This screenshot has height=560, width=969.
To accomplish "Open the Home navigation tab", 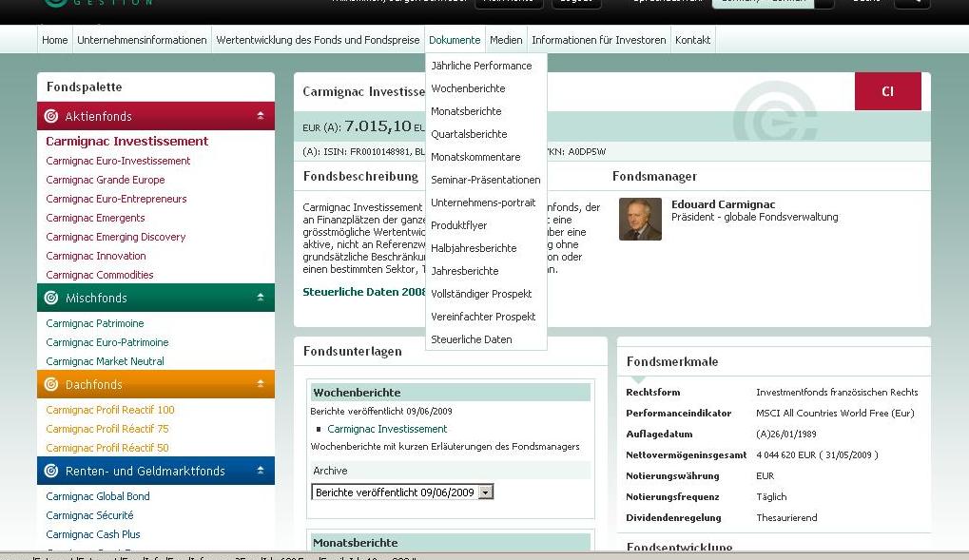I will (x=54, y=40).
